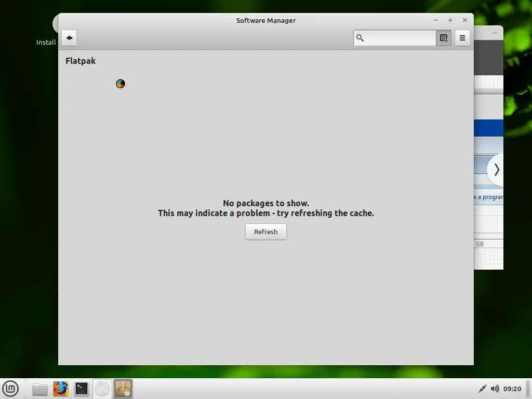This screenshot has height=399, width=532.
Task: Open the file manager from taskbar
Action: (x=40, y=389)
